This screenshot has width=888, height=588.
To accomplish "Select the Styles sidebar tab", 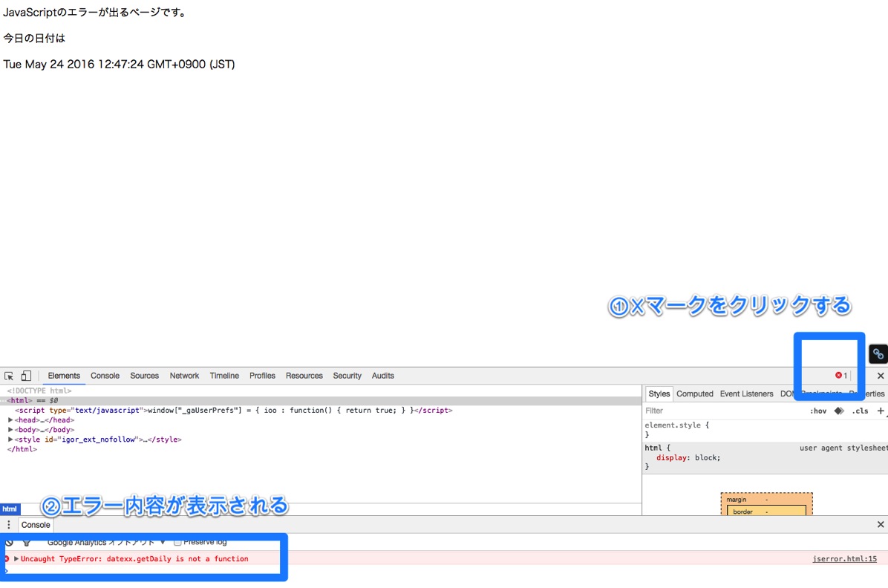I will (659, 393).
